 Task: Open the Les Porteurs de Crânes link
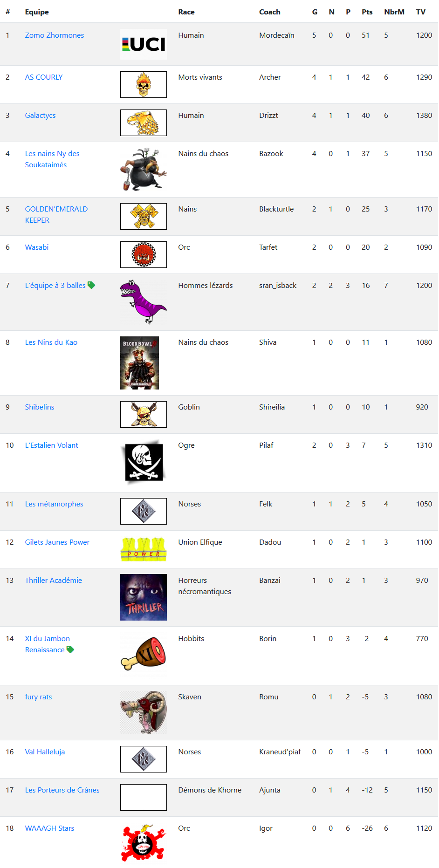coord(62,790)
